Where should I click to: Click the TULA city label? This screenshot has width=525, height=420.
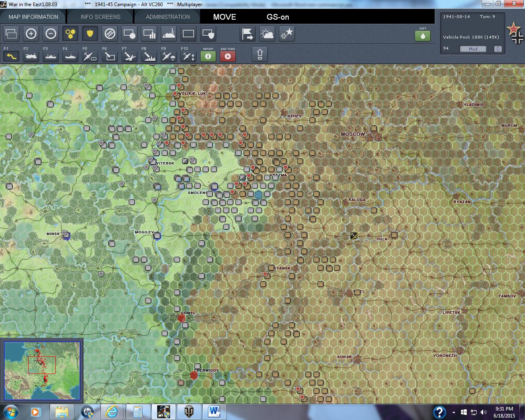click(382, 239)
